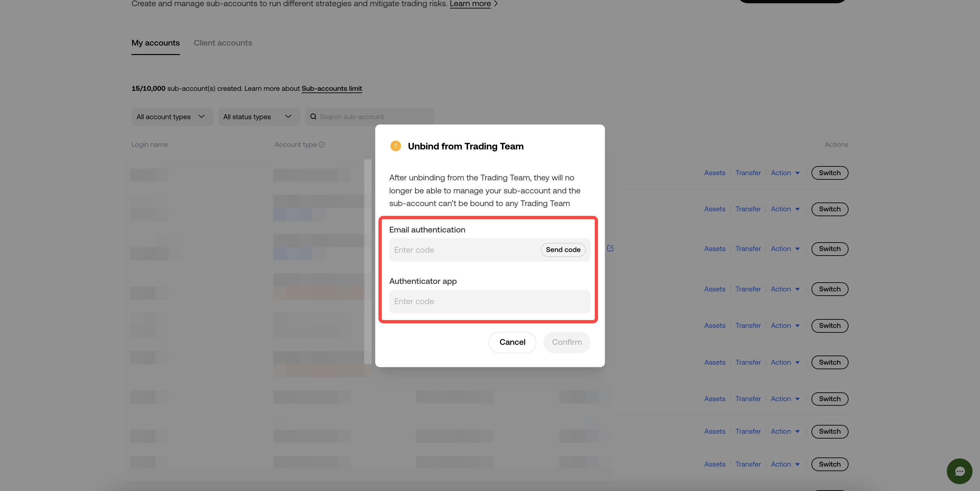The image size is (980, 491).
Task: Click Assets in the first row
Action: point(715,173)
